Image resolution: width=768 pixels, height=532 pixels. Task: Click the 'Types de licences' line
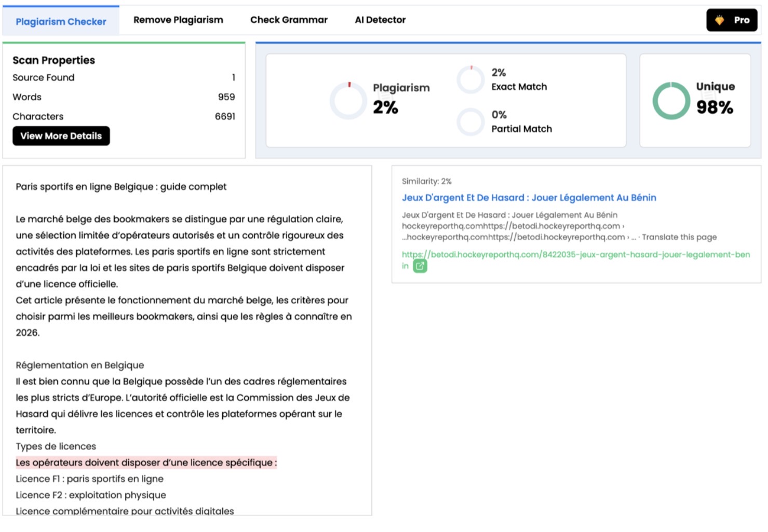(x=56, y=446)
